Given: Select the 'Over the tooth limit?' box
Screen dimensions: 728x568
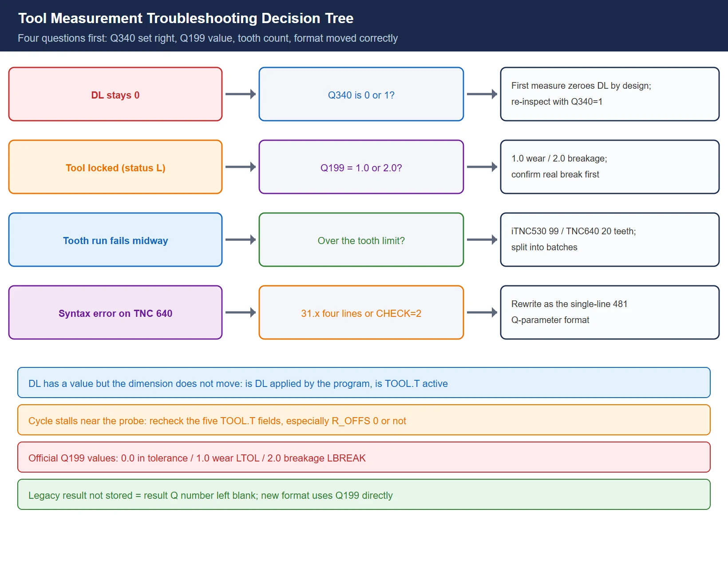Looking at the screenshot, I should click(361, 240).
